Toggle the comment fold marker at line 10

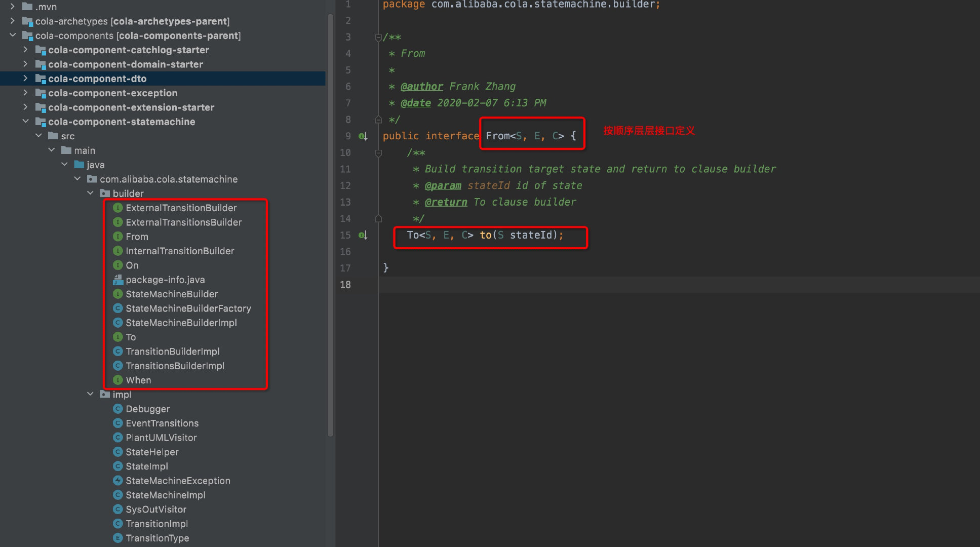click(x=378, y=152)
